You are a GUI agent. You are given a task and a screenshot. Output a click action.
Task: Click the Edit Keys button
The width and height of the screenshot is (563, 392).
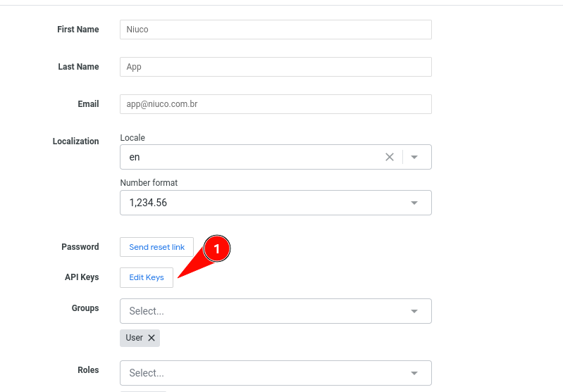tap(147, 277)
